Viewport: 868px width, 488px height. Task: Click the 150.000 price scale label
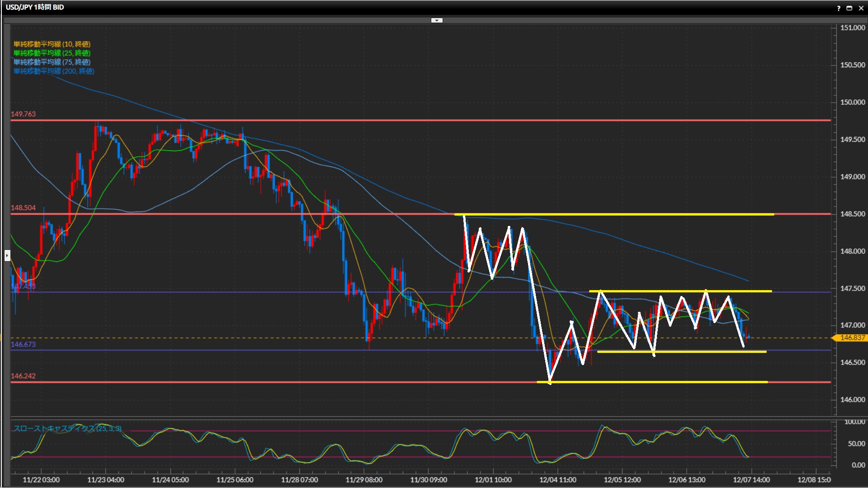852,102
